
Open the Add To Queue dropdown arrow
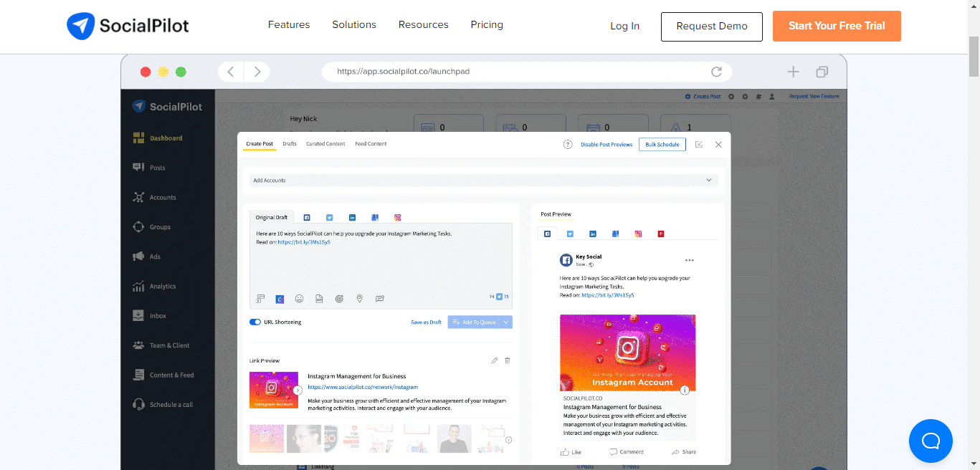click(507, 322)
